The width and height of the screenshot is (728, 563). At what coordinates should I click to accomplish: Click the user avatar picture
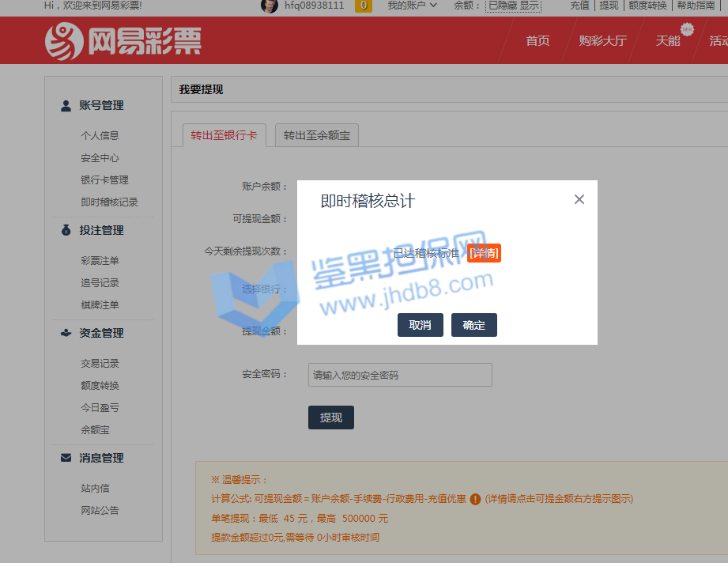270,6
